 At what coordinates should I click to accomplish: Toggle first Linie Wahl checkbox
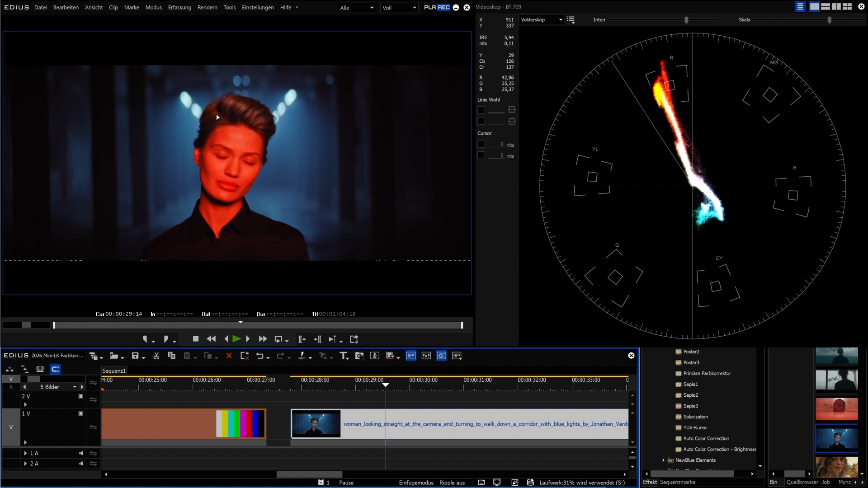pyautogui.click(x=481, y=110)
